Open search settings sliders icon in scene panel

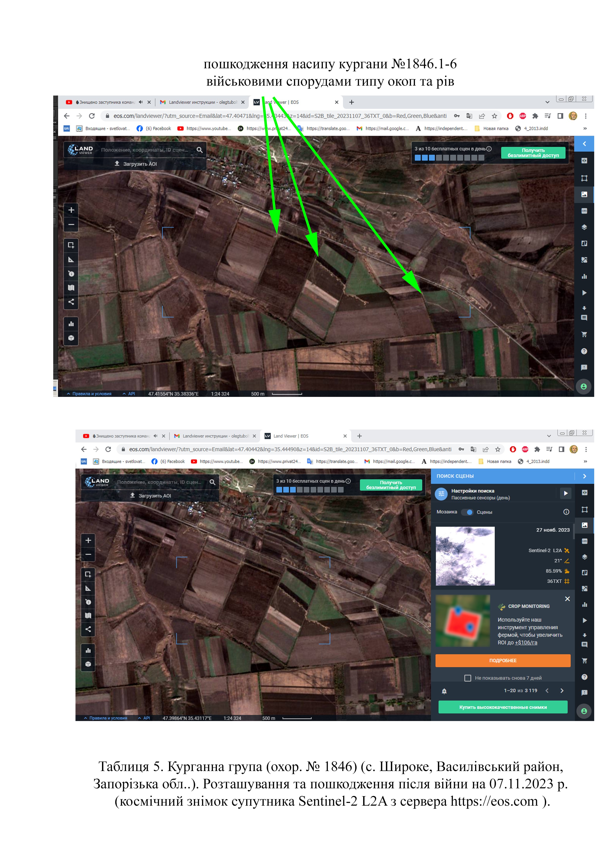point(441,494)
